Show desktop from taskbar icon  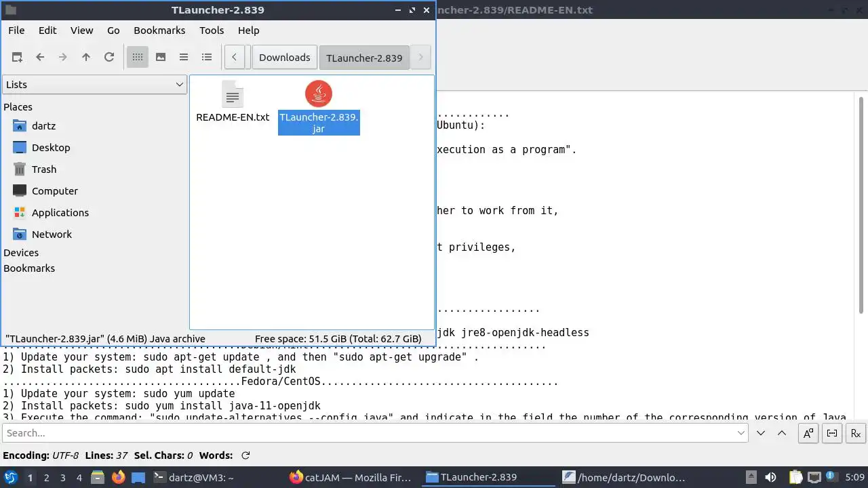(x=138, y=477)
